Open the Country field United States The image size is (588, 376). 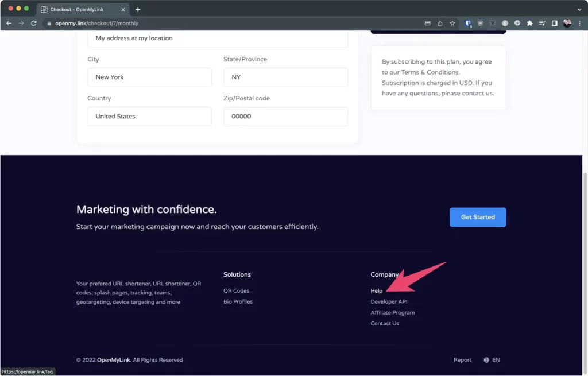pyautogui.click(x=150, y=116)
